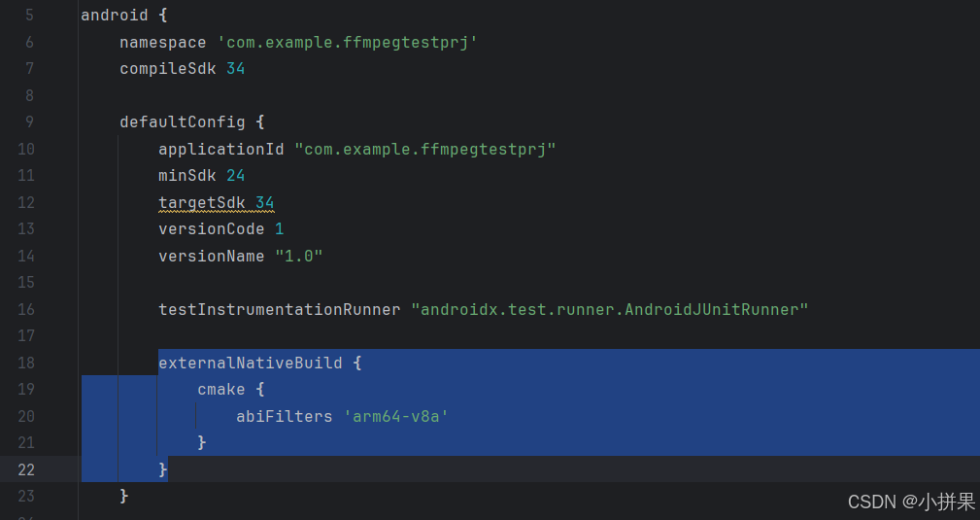Click the 'cmake' block name
This screenshot has height=520, width=980.
click(221, 389)
